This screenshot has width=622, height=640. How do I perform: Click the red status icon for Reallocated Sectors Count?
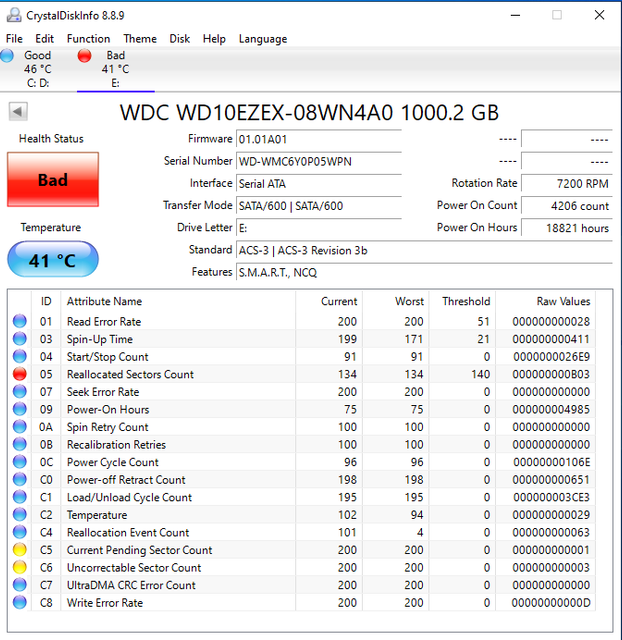pyautogui.click(x=20, y=374)
